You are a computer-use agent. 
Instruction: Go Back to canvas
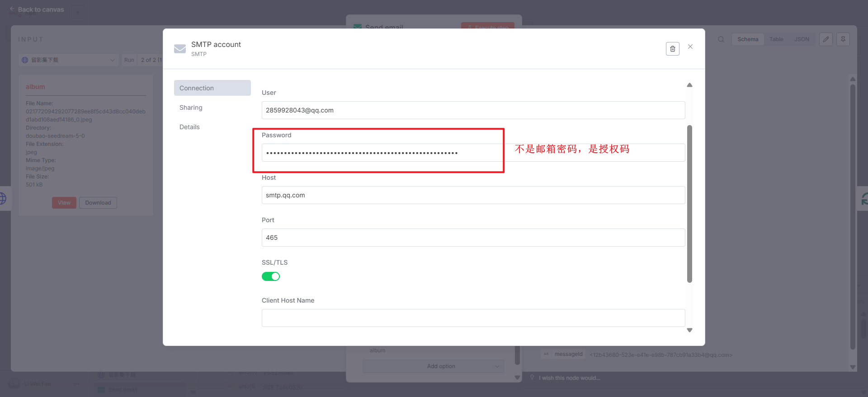[x=37, y=9]
